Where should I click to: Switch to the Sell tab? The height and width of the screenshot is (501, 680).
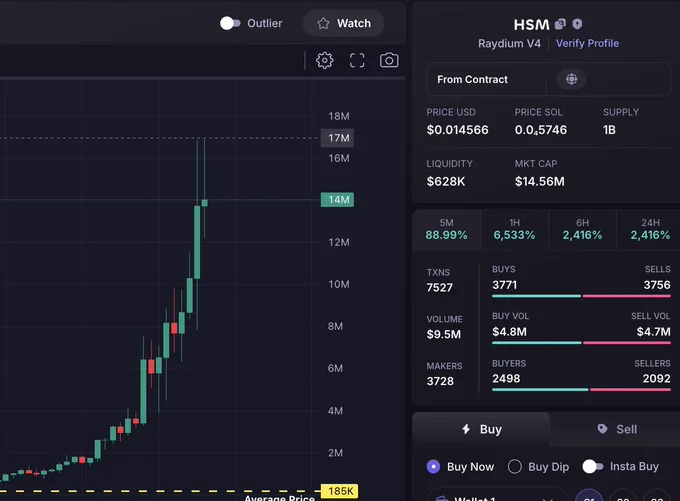click(616, 429)
